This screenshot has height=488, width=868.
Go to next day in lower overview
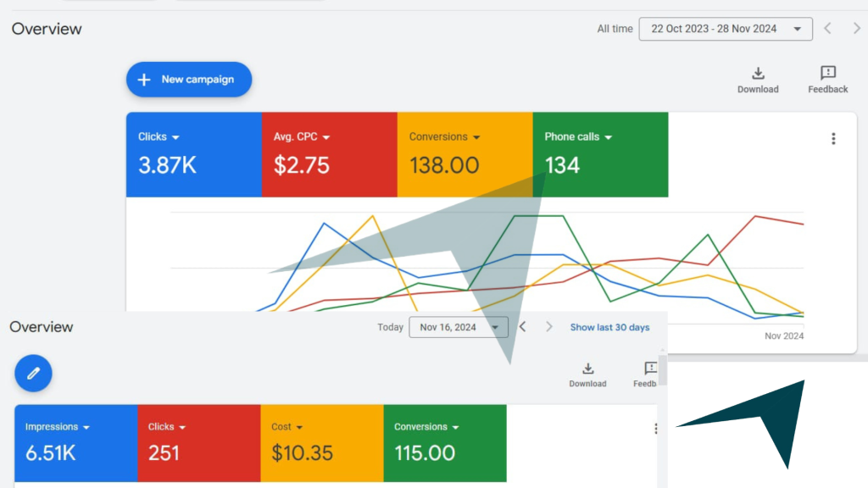click(x=548, y=327)
